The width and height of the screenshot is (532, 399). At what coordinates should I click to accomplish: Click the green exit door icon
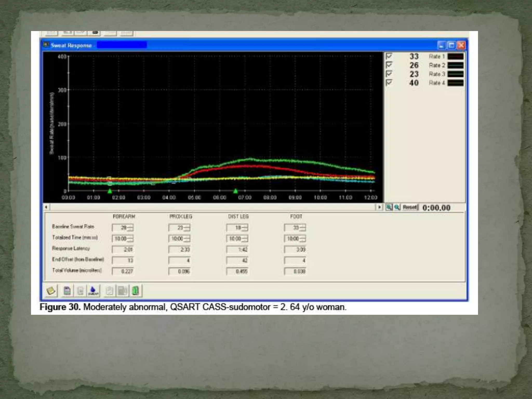coord(135,291)
